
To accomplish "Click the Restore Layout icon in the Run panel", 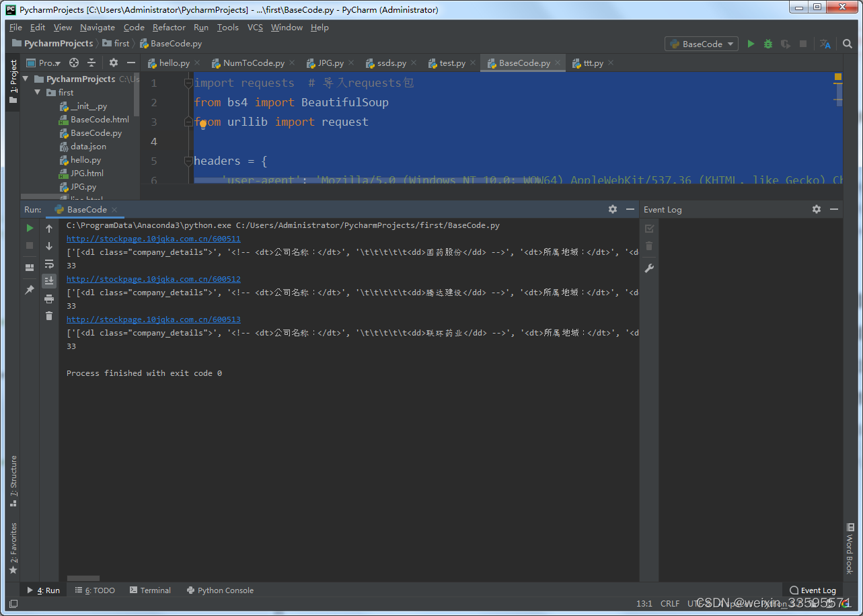I will (x=30, y=267).
